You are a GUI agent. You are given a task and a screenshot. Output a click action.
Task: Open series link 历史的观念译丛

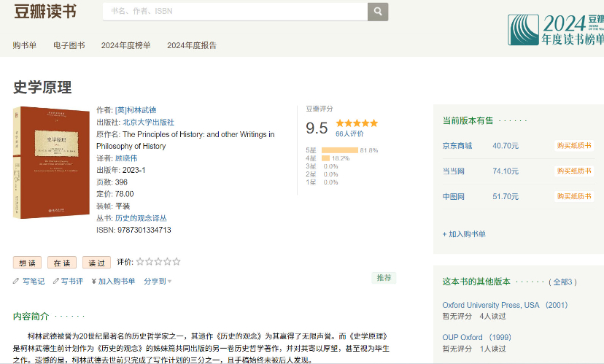point(141,218)
